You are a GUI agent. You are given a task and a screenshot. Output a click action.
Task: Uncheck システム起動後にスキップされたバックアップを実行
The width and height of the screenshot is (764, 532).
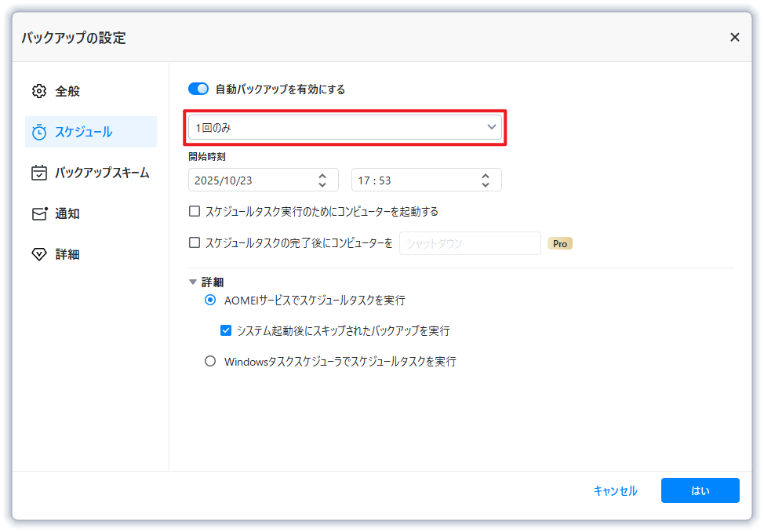pos(226,330)
